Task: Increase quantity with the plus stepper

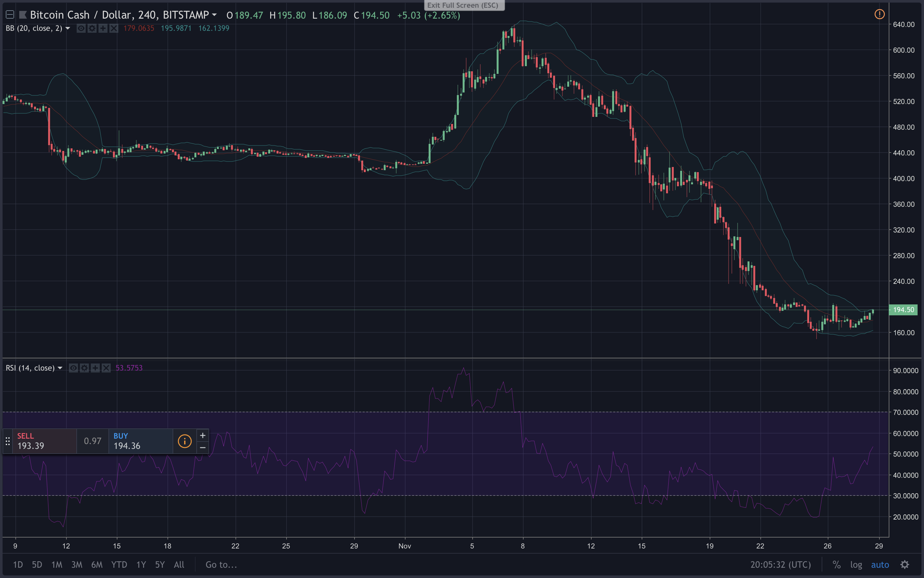Action: click(203, 435)
